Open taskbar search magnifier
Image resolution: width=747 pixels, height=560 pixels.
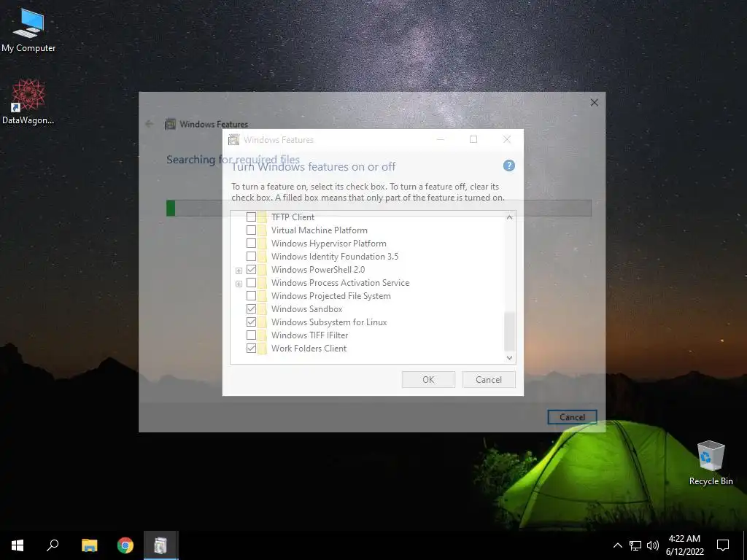tap(53, 545)
